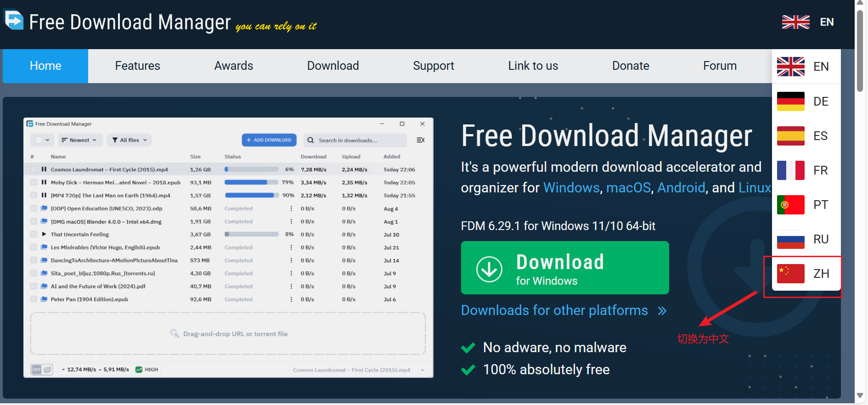Click folder icon for Peter Pan epub
The height and width of the screenshot is (405, 868).
point(44,299)
